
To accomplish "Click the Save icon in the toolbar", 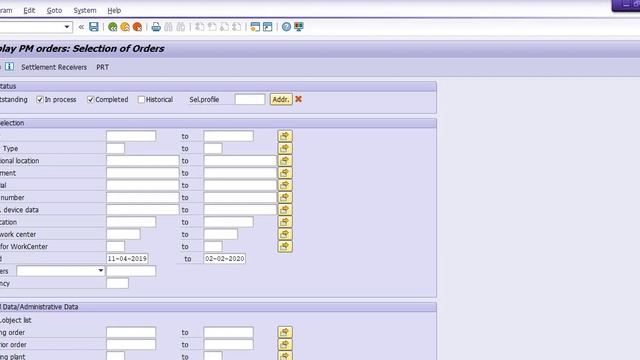I will tap(94, 27).
